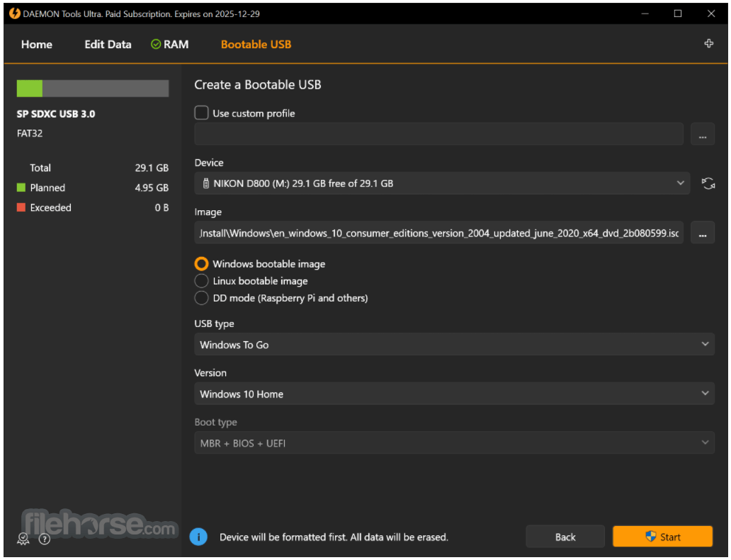The height and width of the screenshot is (560, 731).
Task: Click the device capacity usage bar
Action: [93, 88]
